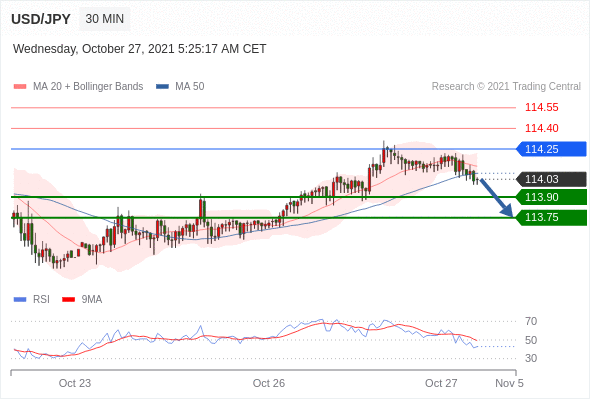This screenshot has height=400, width=590.
Task: Click the '9MA' legend label
Action: [92, 300]
